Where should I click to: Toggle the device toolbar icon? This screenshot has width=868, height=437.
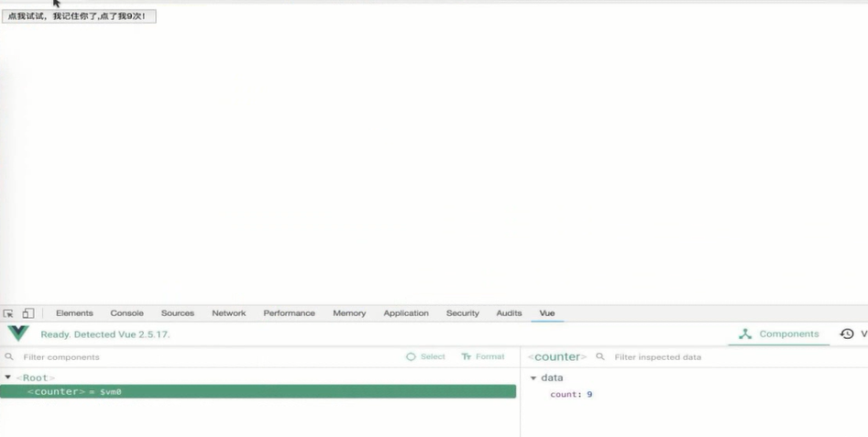(27, 313)
